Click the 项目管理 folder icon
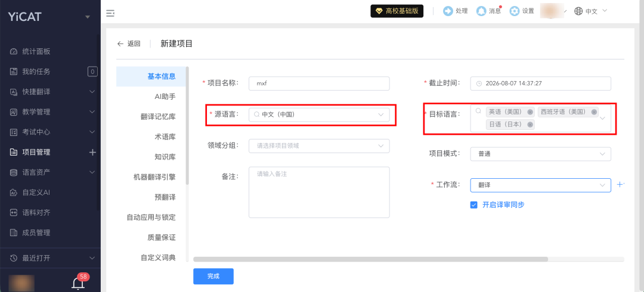This screenshot has height=292, width=644. (14, 153)
